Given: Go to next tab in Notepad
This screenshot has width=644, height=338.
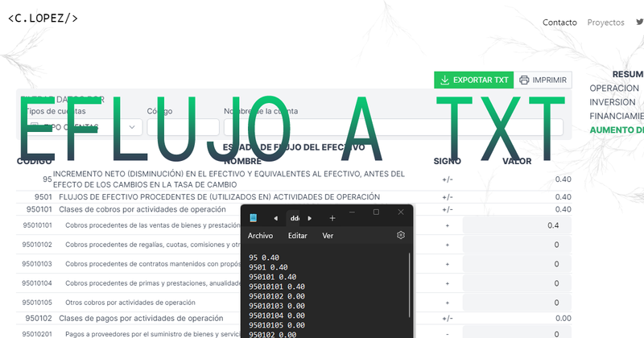Looking at the screenshot, I should pos(310,218).
